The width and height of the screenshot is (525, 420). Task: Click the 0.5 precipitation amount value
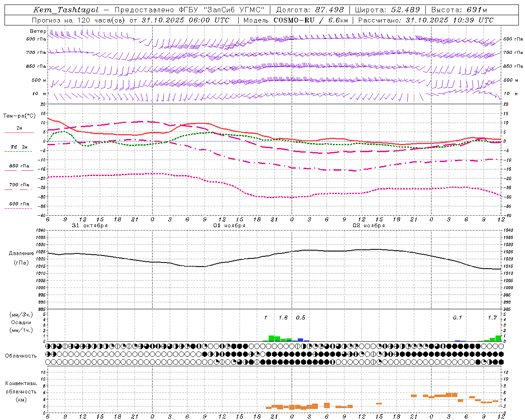(x=301, y=318)
